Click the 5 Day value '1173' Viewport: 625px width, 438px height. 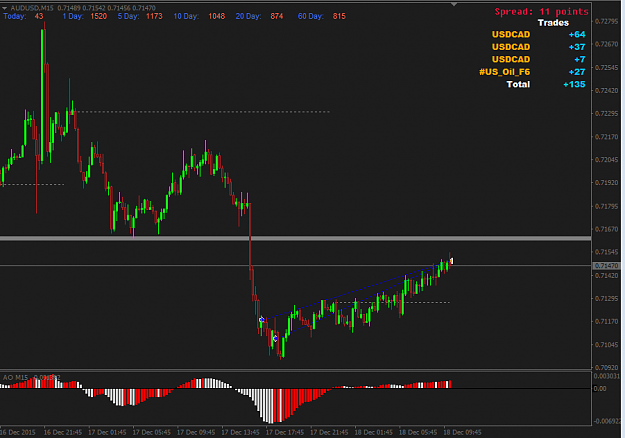(154, 16)
